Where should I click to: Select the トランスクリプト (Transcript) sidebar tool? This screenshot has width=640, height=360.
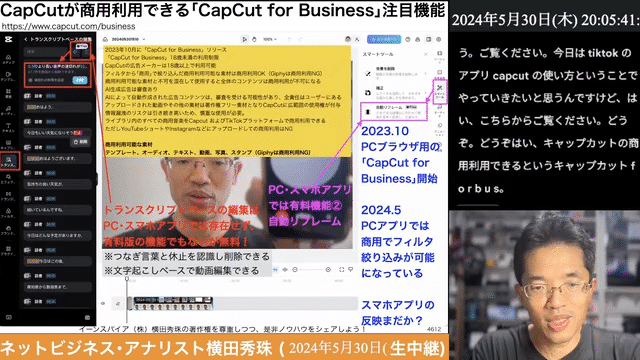pyautogui.click(x=9, y=161)
